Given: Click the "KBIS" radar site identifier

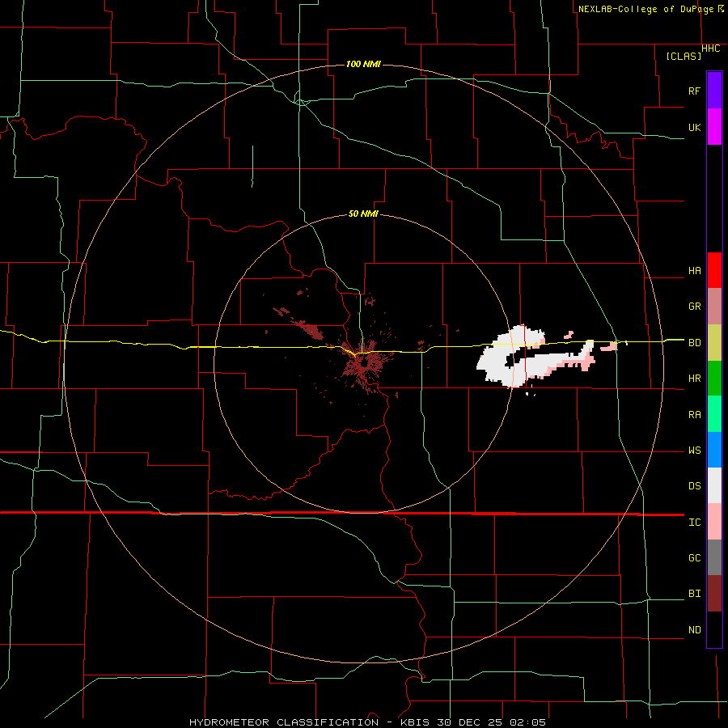Looking at the screenshot, I should 415,722.
